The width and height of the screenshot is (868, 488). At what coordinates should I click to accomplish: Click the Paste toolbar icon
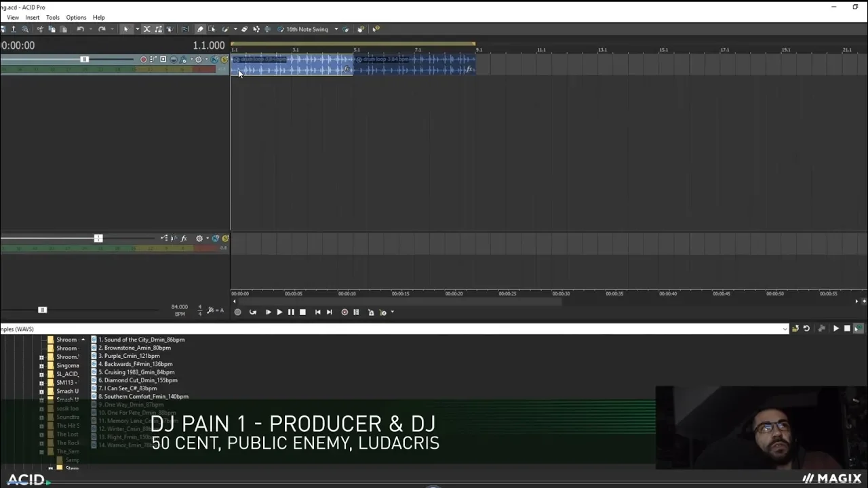pos(63,29)
